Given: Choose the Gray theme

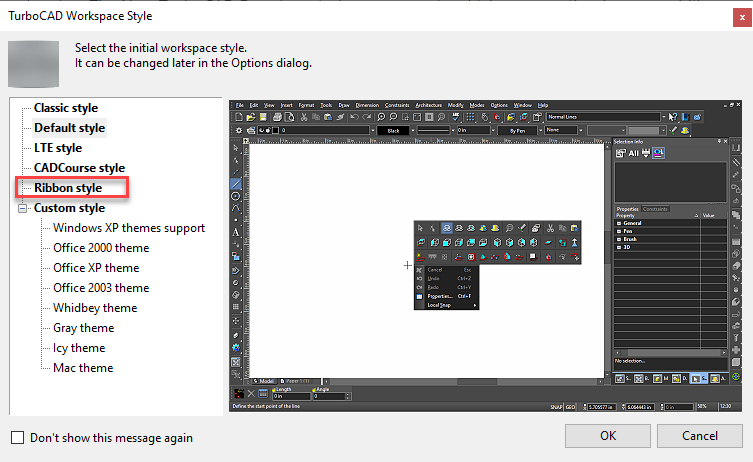Looking at the screenshot, I should coord(84,328).
